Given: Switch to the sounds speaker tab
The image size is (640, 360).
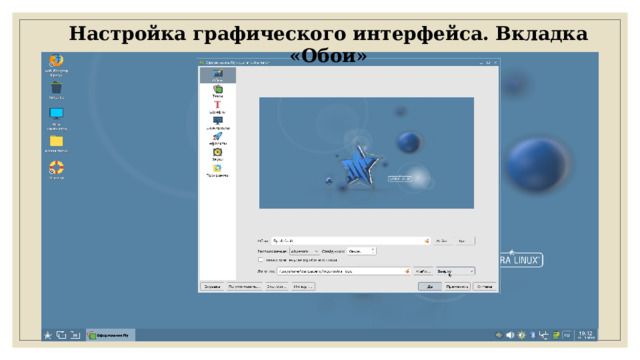Looking at the screenshot, I should (x=218, y=154).
